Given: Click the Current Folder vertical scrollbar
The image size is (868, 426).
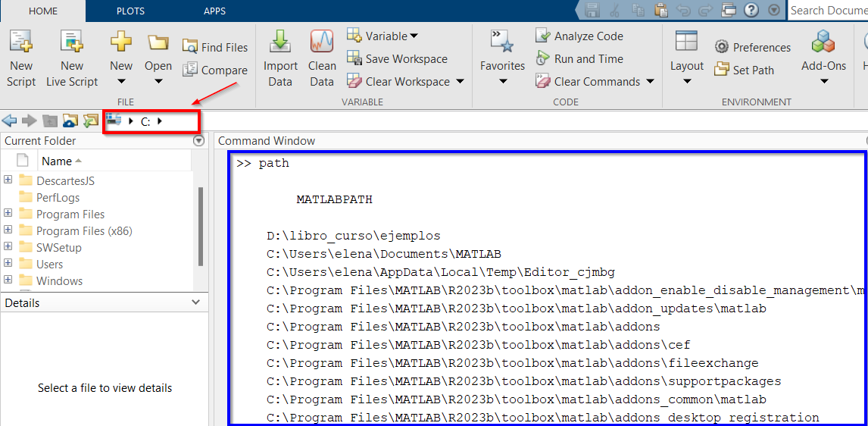Looking at the screenshot, I should click(x=200, y=227).
